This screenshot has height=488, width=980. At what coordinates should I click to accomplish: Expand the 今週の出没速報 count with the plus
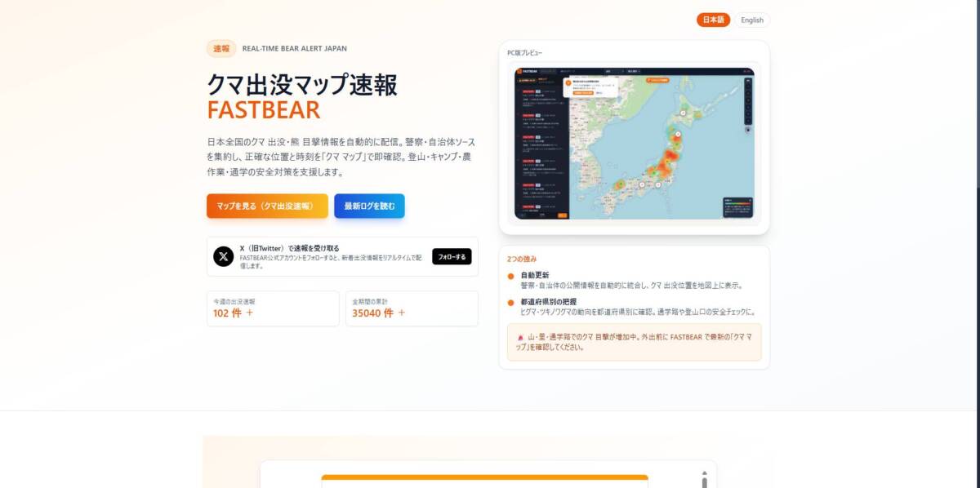tap(250, 313)
